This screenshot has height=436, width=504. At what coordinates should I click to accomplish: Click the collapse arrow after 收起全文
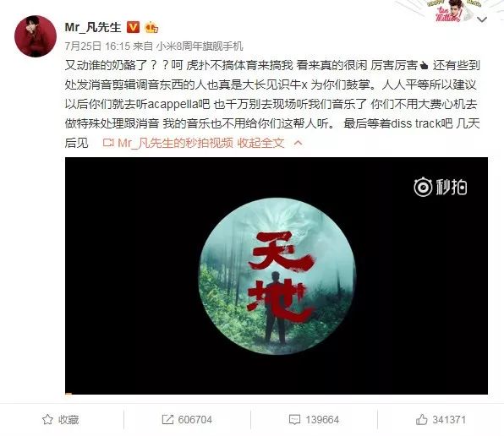click(x=298, y=143)
